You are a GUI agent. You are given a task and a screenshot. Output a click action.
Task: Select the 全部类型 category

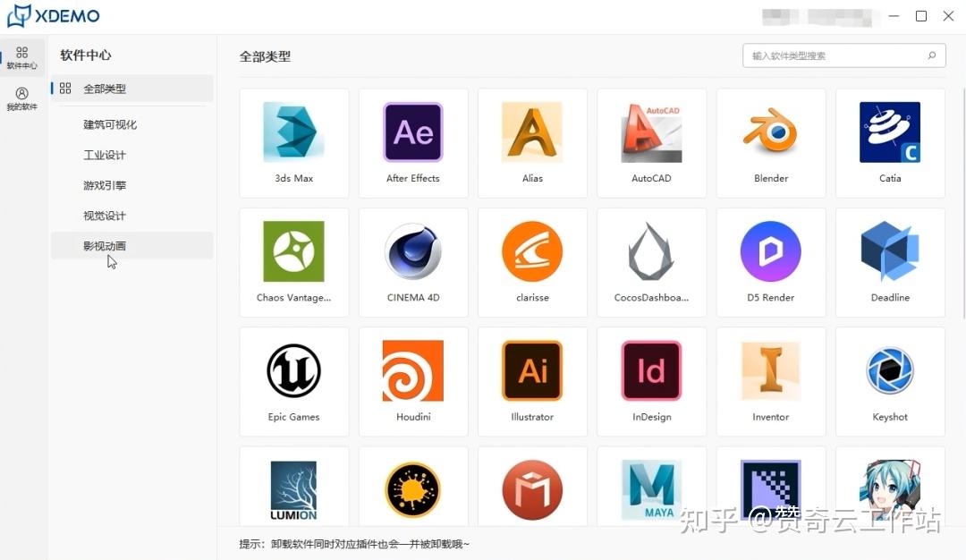point(105,88)
